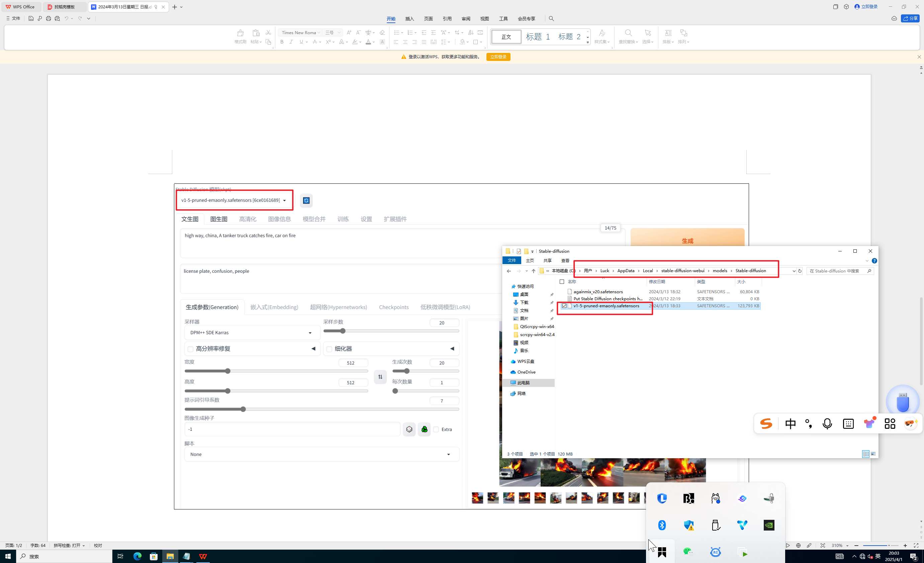Click the WeChat icon in the tray popup
Image resolution: width=924 pixels, height=563 pixels.
[x=688, y=551]
